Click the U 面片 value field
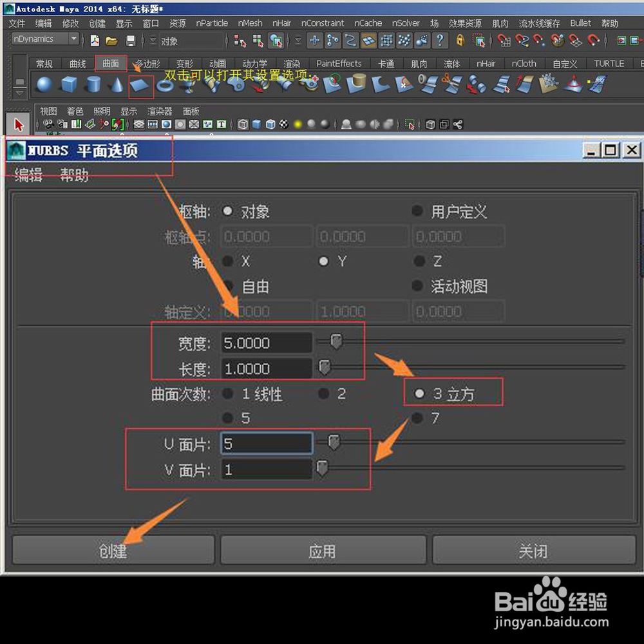The width and height of the screenshot is (644, 644). [267, 443]
